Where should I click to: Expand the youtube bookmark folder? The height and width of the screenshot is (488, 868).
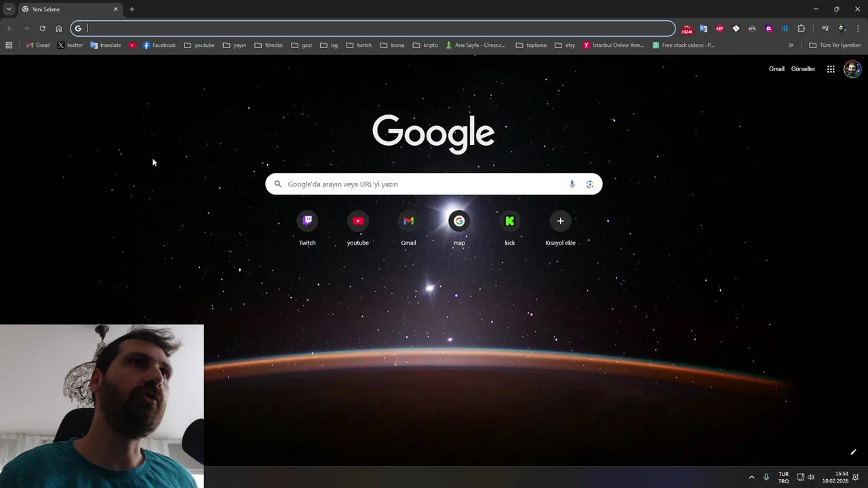(x=199, y=45)
